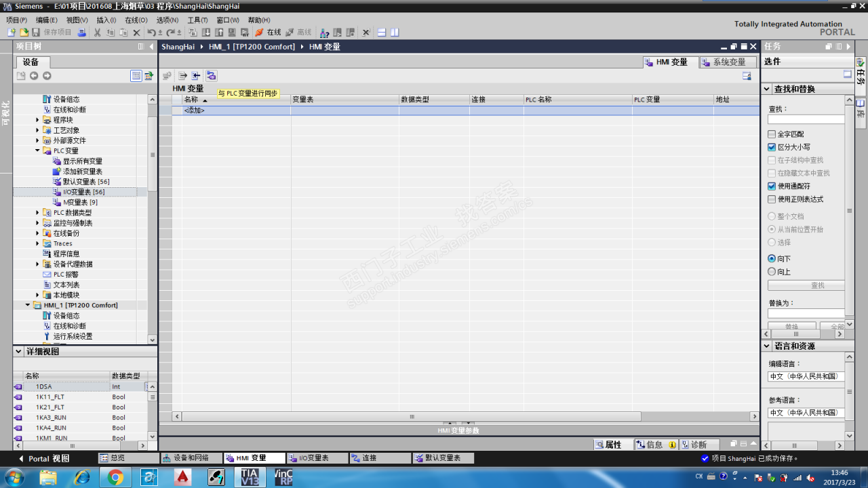Click the project tree overview view icon

136,76
